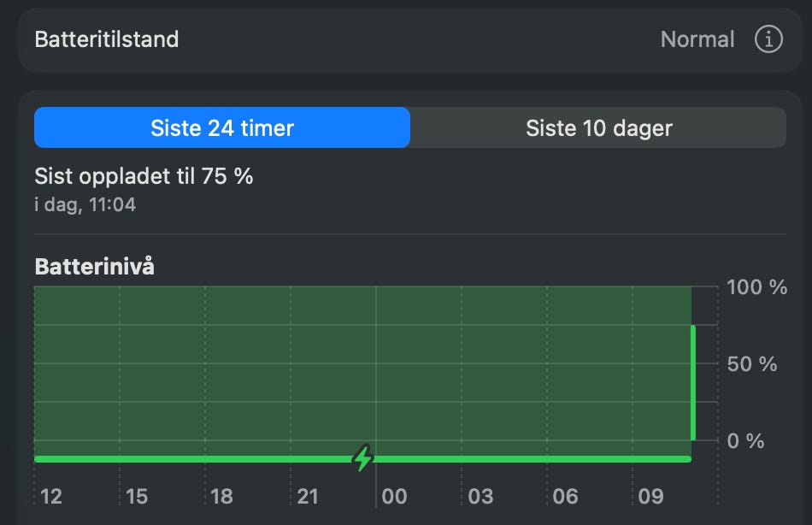Click the Sist oppladet til 75 % text
812x525 pixels.
(x=144, y=176)
